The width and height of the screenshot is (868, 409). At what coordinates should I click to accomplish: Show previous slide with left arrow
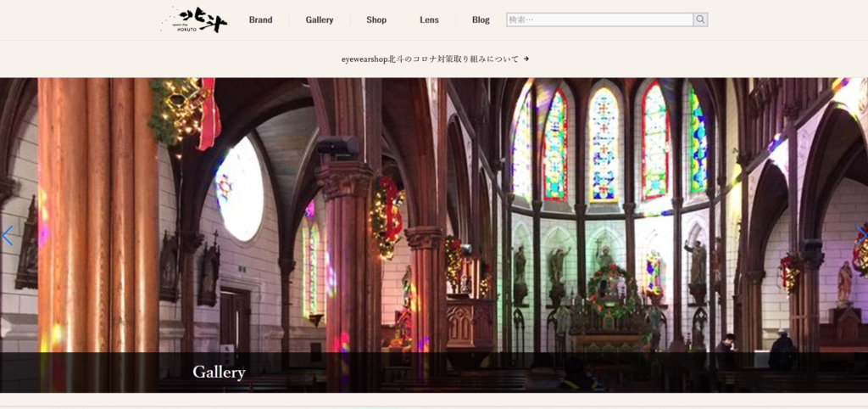click(x=7, y=236)
